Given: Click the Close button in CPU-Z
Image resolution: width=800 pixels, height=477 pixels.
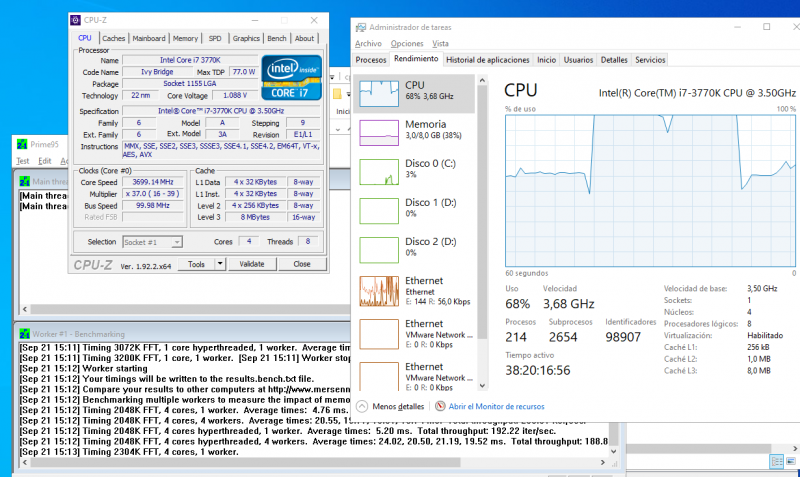Looking at the screenshot, I should (302, 264).
